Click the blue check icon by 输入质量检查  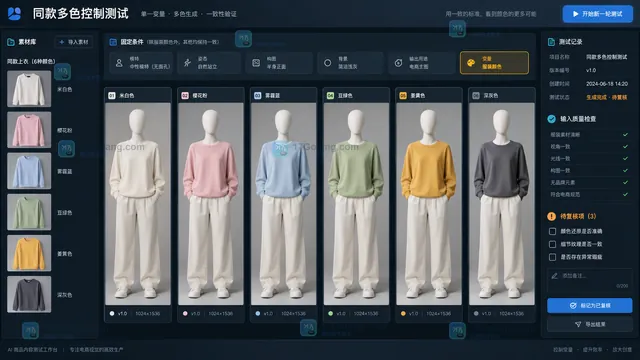(551, 119)
